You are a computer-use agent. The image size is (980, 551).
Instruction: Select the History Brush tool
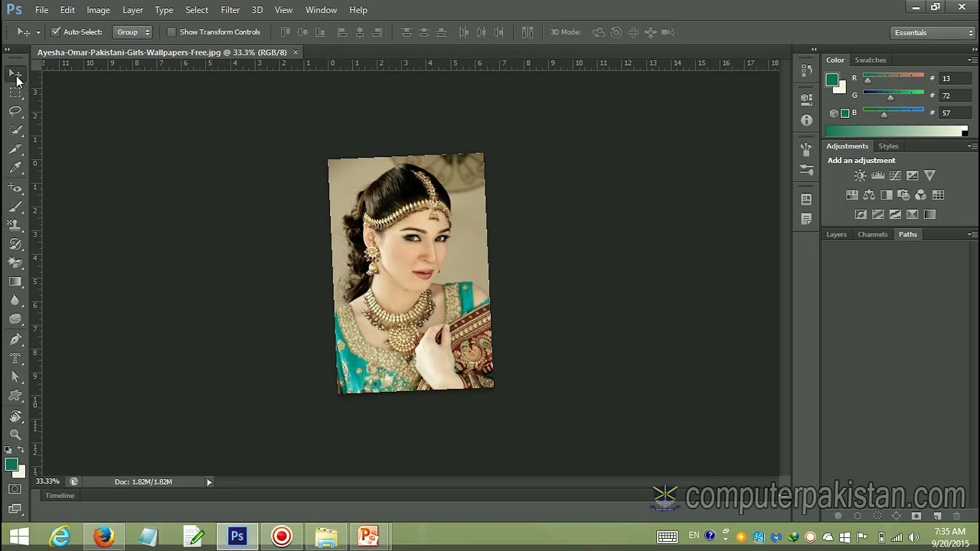15,244
